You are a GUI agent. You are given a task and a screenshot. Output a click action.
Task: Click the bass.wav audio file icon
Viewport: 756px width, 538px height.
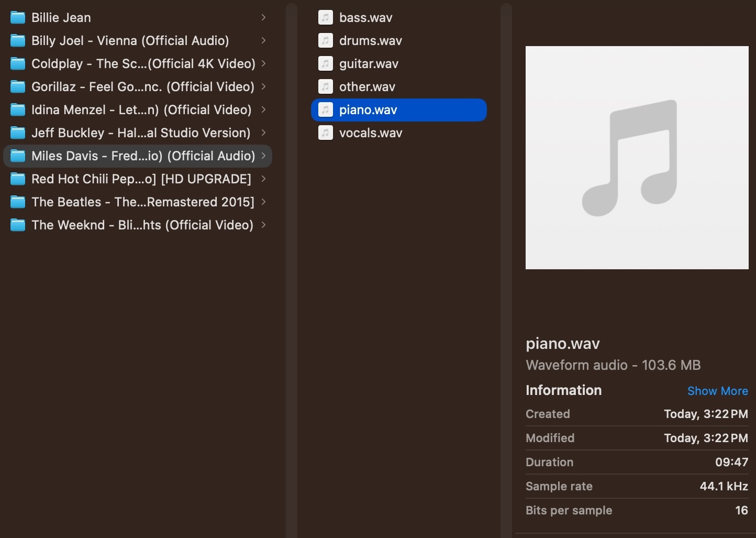326,18
